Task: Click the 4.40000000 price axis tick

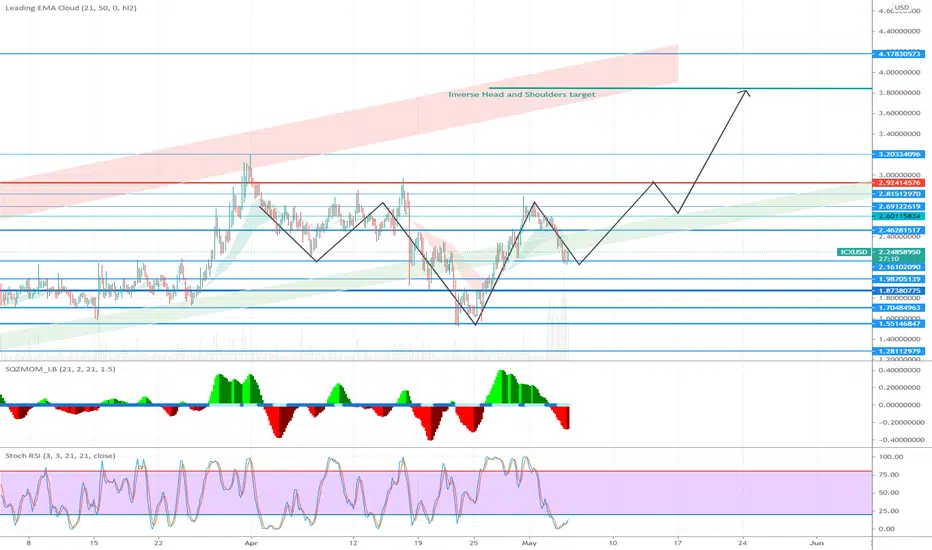Action: 899,31
